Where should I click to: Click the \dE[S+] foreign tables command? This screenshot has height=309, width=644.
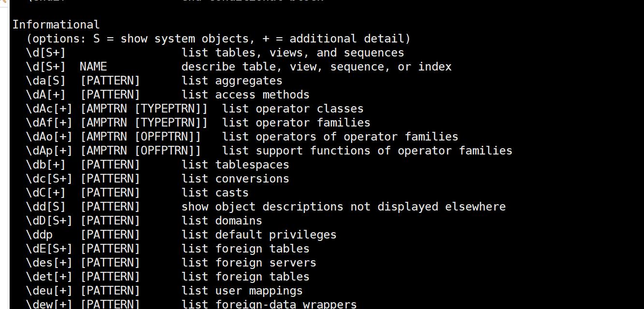point(168,249)
